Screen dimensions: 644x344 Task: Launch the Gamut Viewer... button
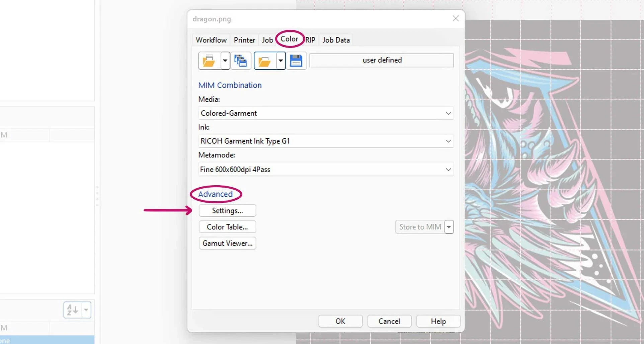[227, 243]
